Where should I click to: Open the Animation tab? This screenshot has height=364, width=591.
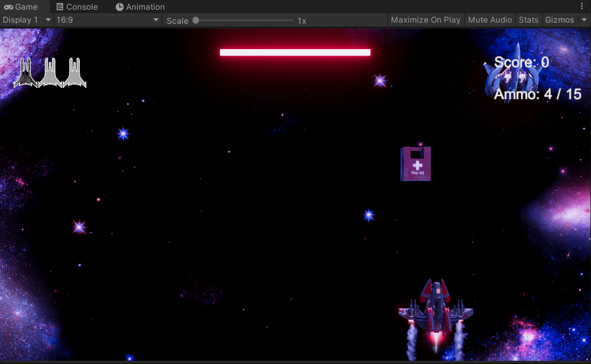140,7
